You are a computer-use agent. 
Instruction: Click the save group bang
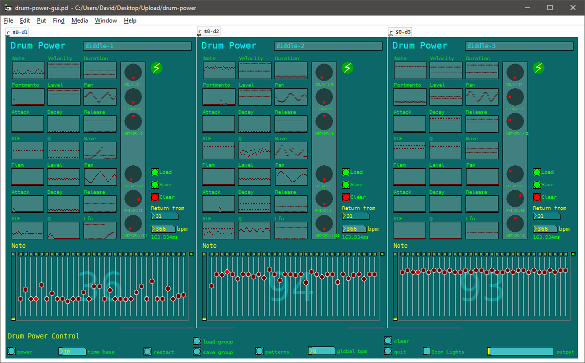coord(197,351)
